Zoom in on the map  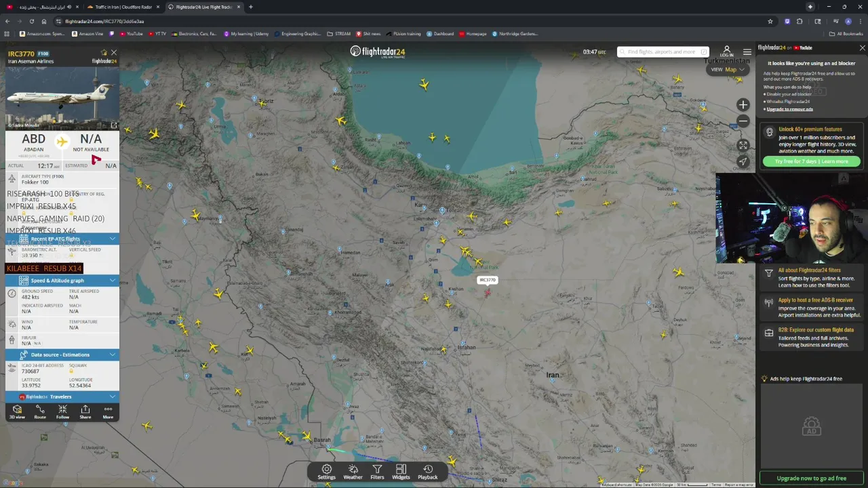[x=743, y=105]
